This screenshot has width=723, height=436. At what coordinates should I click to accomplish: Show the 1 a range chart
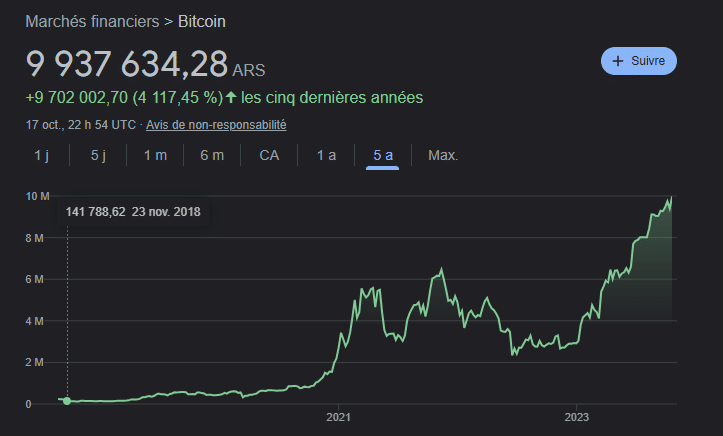pos(326,155)
